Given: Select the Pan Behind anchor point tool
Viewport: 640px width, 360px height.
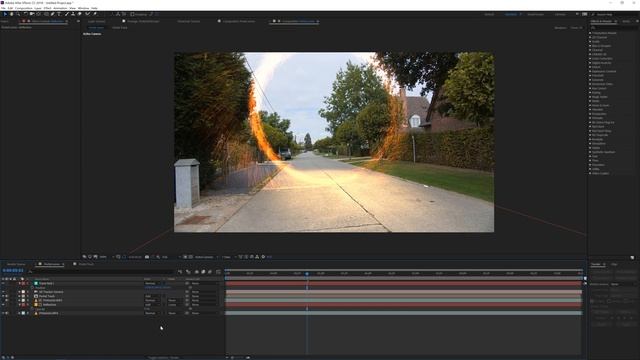Looking at the screenshot, I should click(38, 14).
